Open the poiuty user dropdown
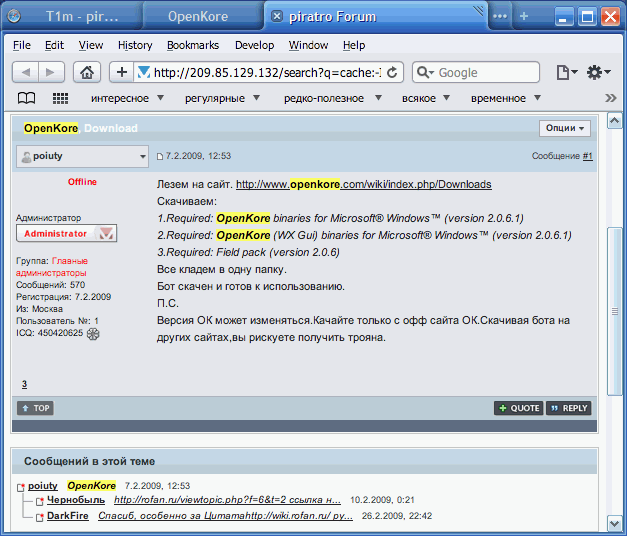 click(82, 156)
